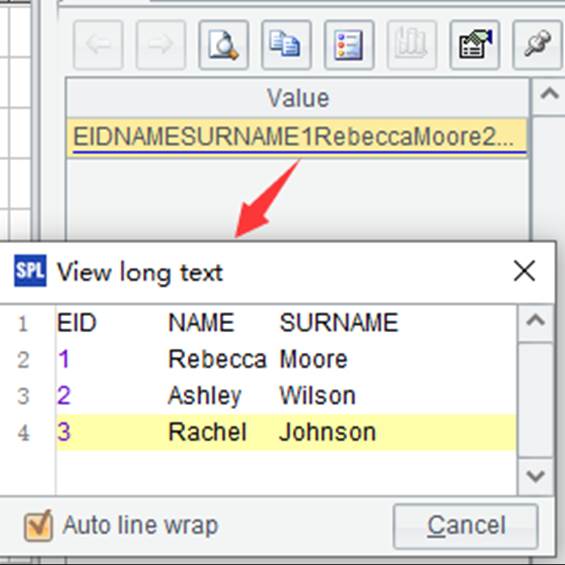This screenshot has width=565, height=565.
Task: Click the Cancel button
Action: click(466, 526)
